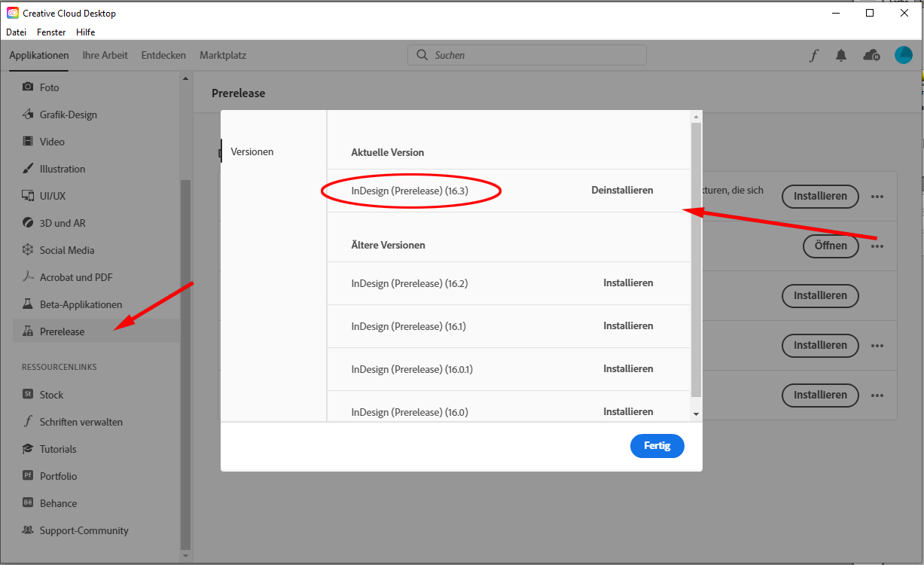Open the Hilfe menu
Screen dimensions: 924x565
coord(85,32)
